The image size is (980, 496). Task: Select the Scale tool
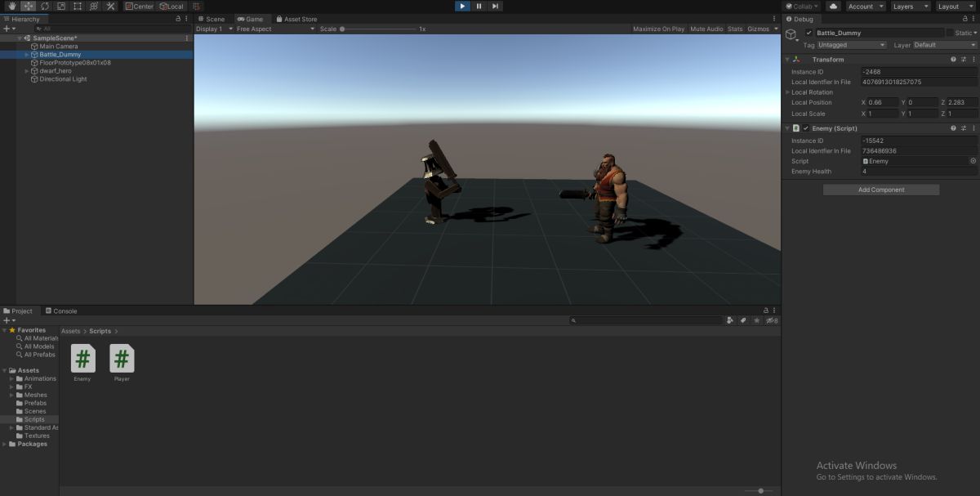point(61,6)
